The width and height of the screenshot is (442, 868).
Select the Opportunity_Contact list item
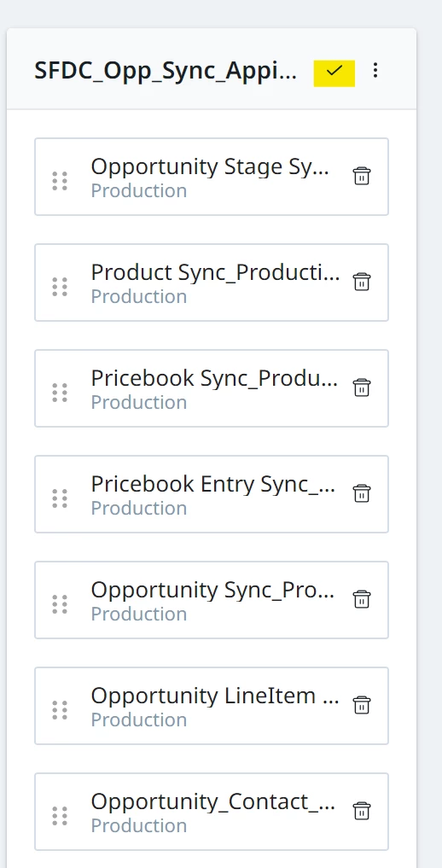tap(212, 812)
